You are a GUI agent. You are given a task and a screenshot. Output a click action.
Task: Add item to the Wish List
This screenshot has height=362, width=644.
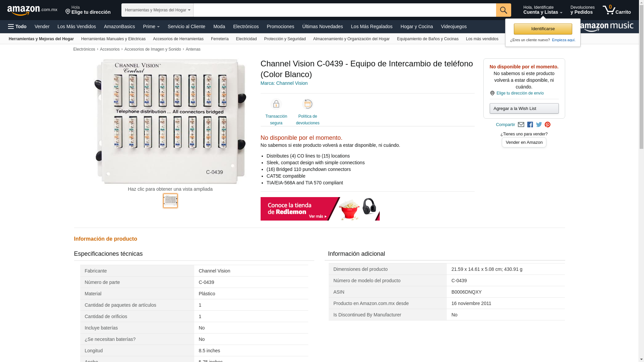[x=524, y=109]
